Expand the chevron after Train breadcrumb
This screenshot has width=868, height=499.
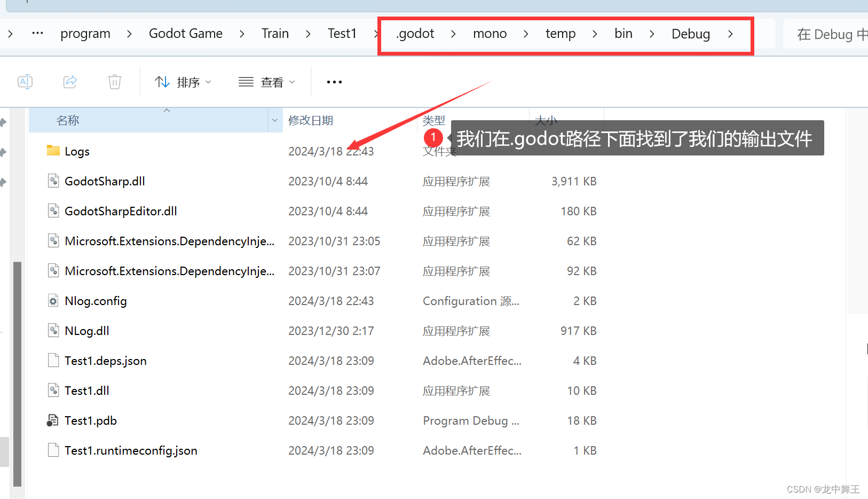point(308,34)
